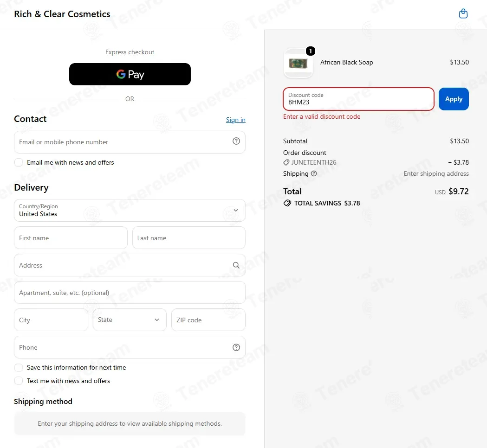
Task: Focus the Address field
Action: pos(130,265)
